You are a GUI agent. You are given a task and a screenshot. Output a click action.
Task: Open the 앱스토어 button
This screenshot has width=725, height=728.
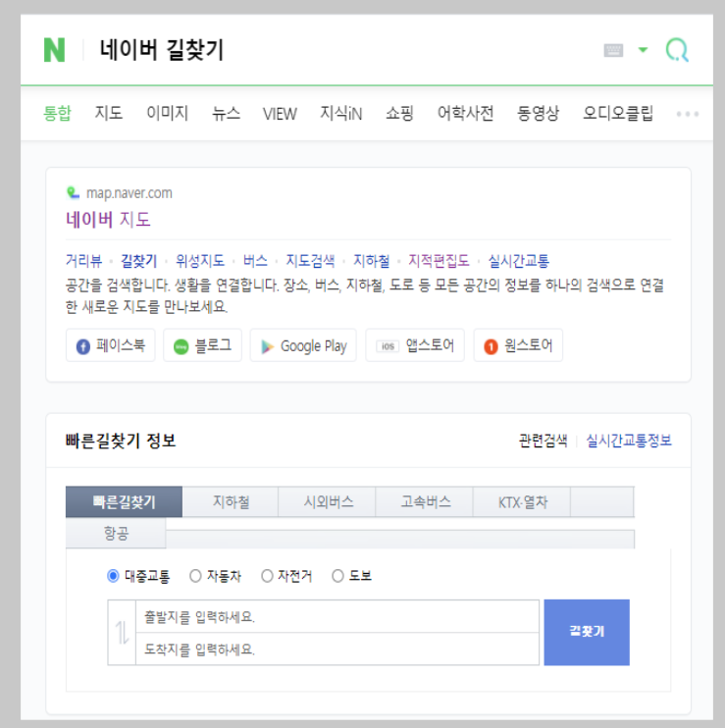click(415, 345)
